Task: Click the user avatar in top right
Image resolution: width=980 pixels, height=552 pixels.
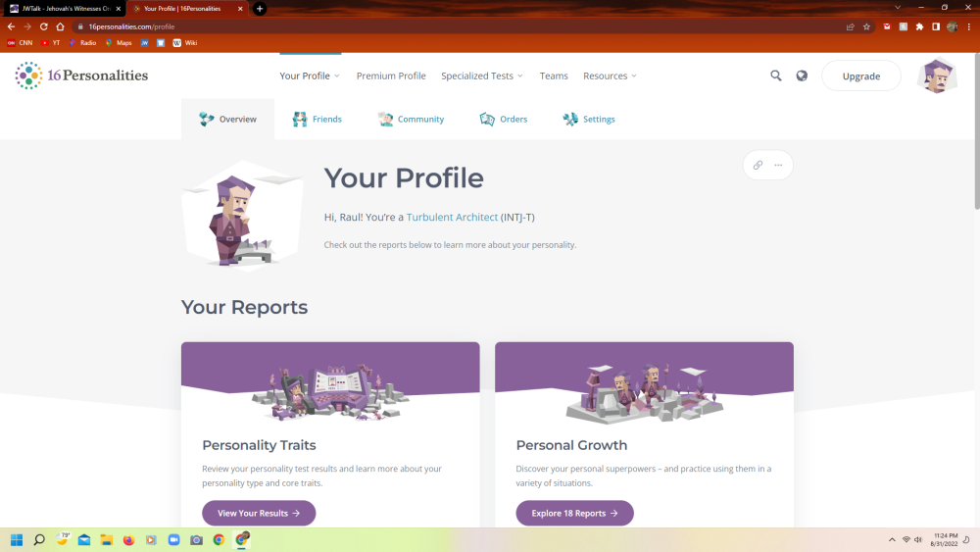Action: (937, 75)
